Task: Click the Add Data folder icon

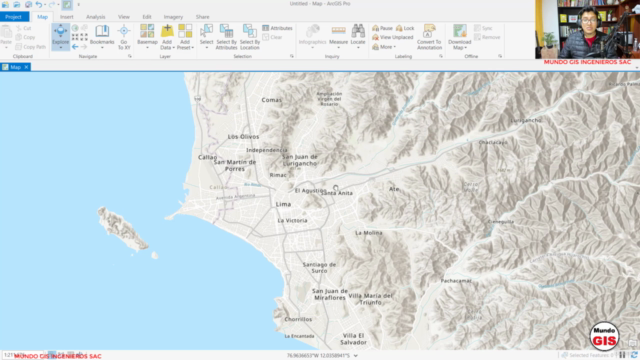Action: click(167, 31)
